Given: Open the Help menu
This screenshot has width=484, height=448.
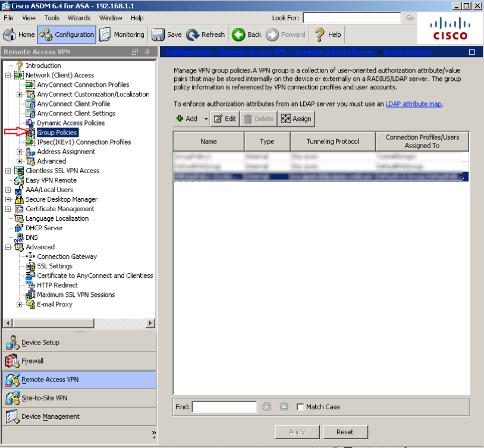Looking at the screenshot, I should (137, 18).
